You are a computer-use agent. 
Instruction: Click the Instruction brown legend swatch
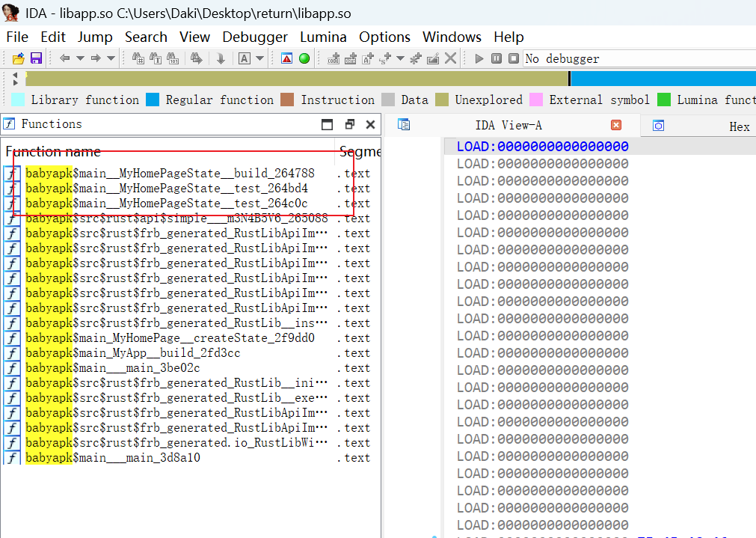287,100
